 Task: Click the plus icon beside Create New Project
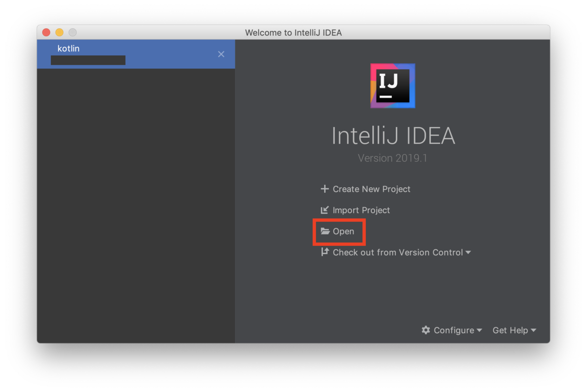(x=324, y=189)
